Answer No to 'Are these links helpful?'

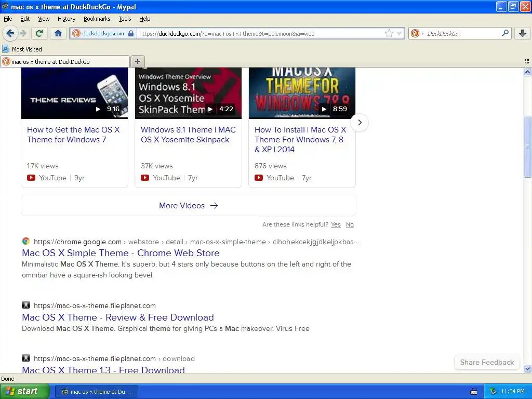350,224
